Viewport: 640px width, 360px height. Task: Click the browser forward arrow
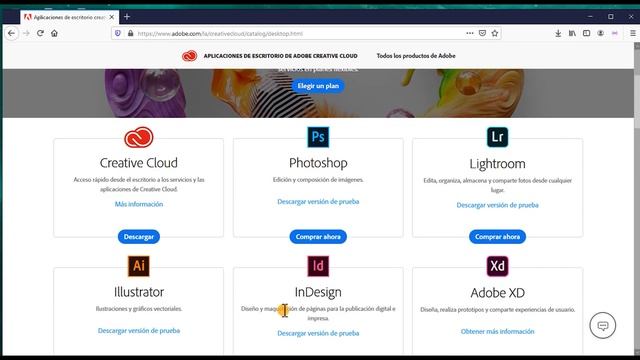click(26, 33)
